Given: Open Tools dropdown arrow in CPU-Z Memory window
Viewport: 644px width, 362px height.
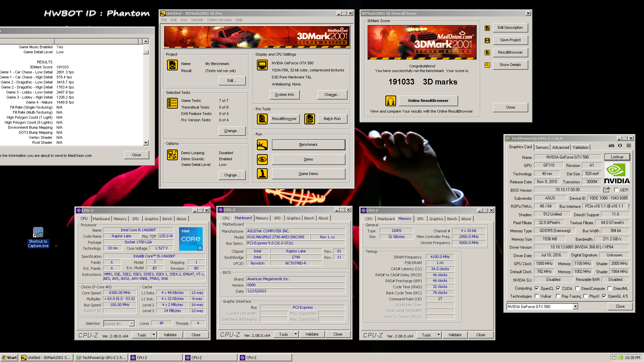Looking at the screenshot, I should pyautogui.click(x=438, y=335).
